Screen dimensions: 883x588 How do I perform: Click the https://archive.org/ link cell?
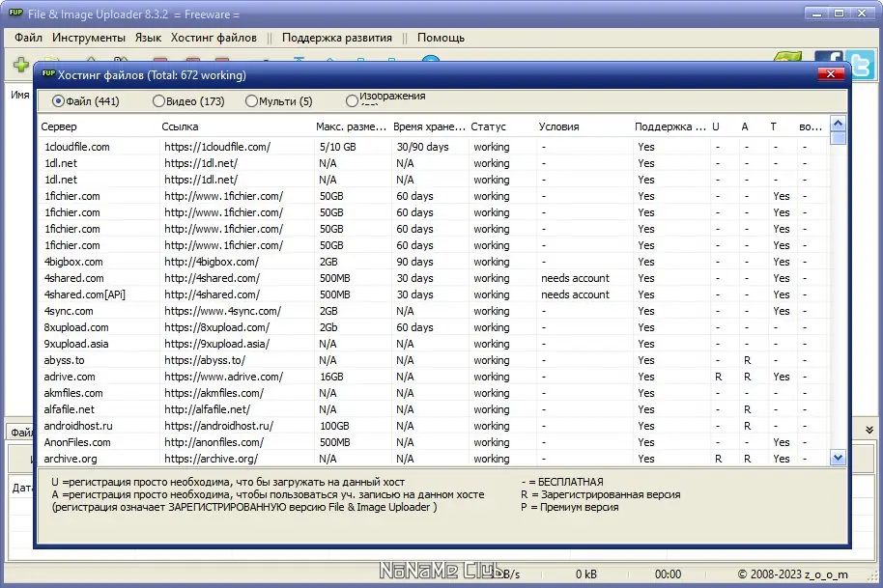pyautogui.click(x=212, y=458)
